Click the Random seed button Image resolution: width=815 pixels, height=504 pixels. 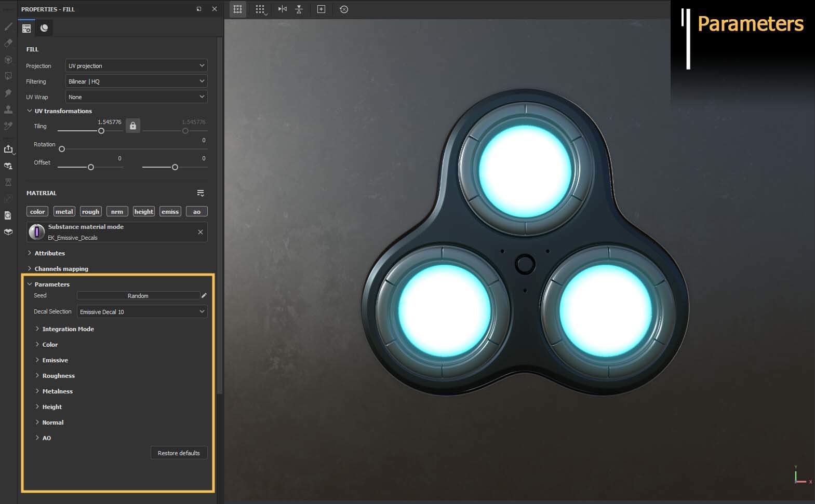[138, 295]
